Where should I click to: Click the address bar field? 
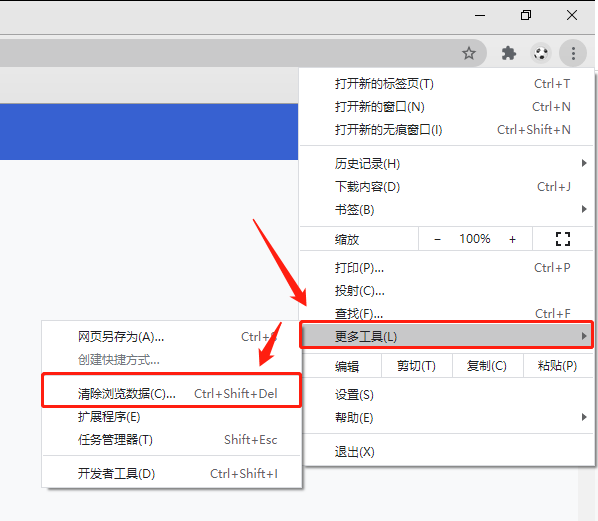pos(229,53)
